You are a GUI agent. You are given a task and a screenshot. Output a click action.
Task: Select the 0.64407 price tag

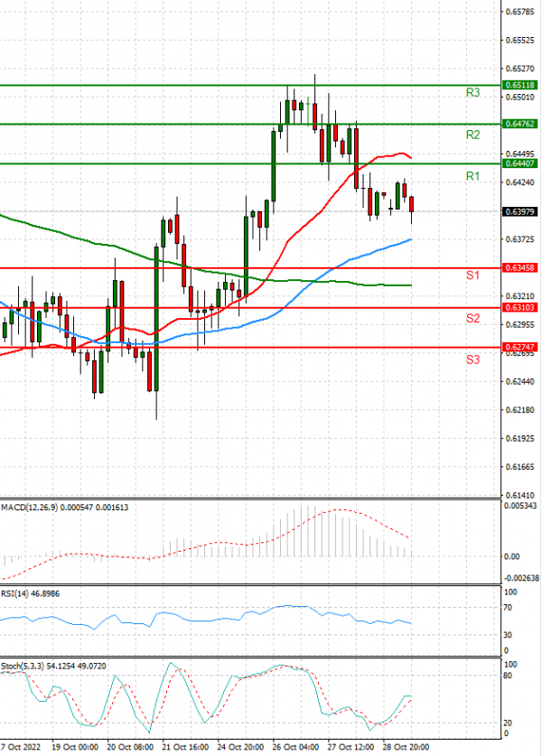click(x=519, y=163)
